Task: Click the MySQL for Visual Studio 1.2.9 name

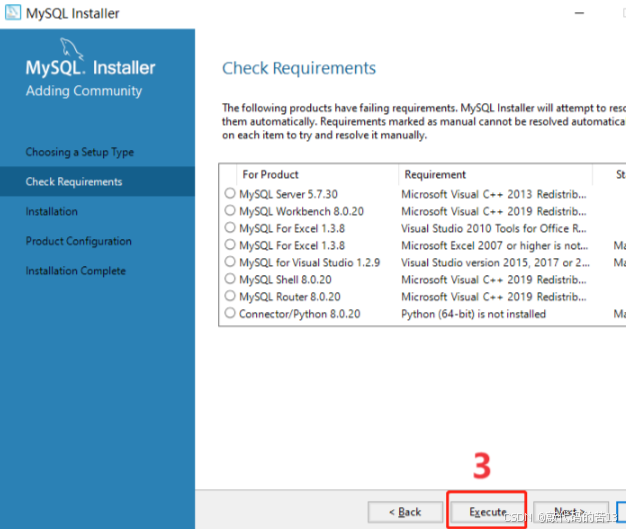Action: pyautogui.click(x=309, y=263)
